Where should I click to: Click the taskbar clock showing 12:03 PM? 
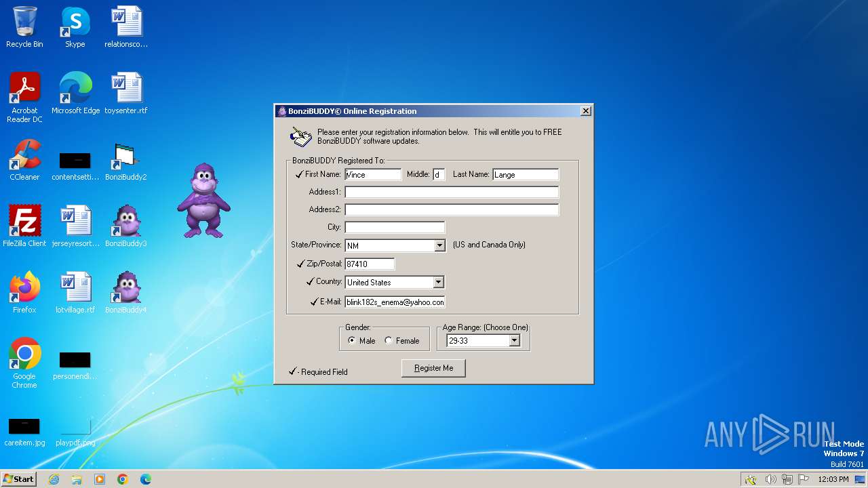pos(833,479)
